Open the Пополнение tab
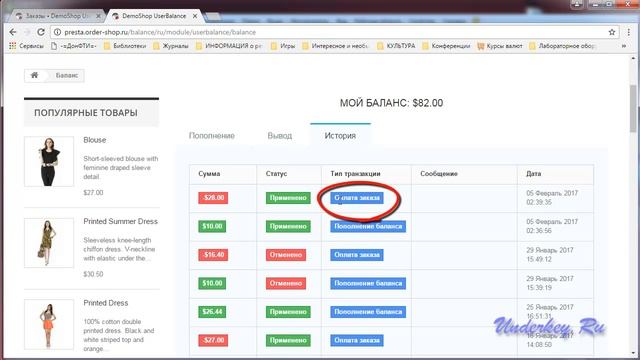 pyautogui.click(x=211, y=136)
